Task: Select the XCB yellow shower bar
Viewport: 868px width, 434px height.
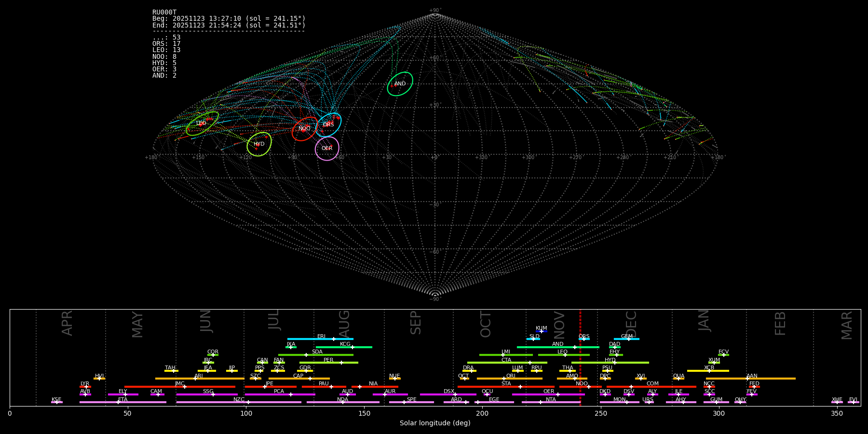Action: (708, 371)
